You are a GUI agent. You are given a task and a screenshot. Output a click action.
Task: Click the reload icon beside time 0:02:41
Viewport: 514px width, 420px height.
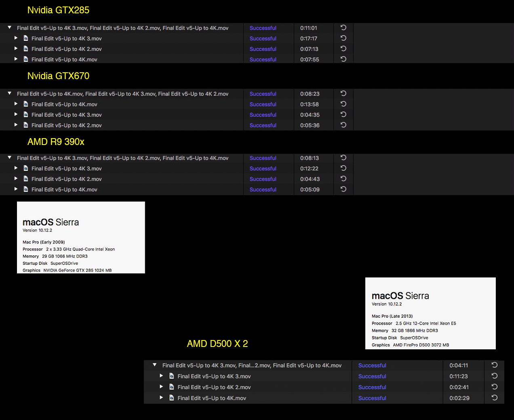tap(494, 386)
